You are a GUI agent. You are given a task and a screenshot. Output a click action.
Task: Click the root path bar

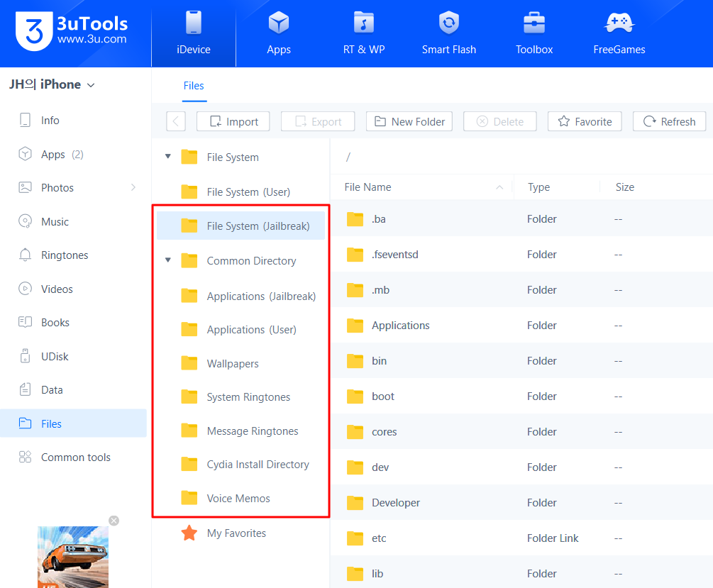(x=521, y=157)
